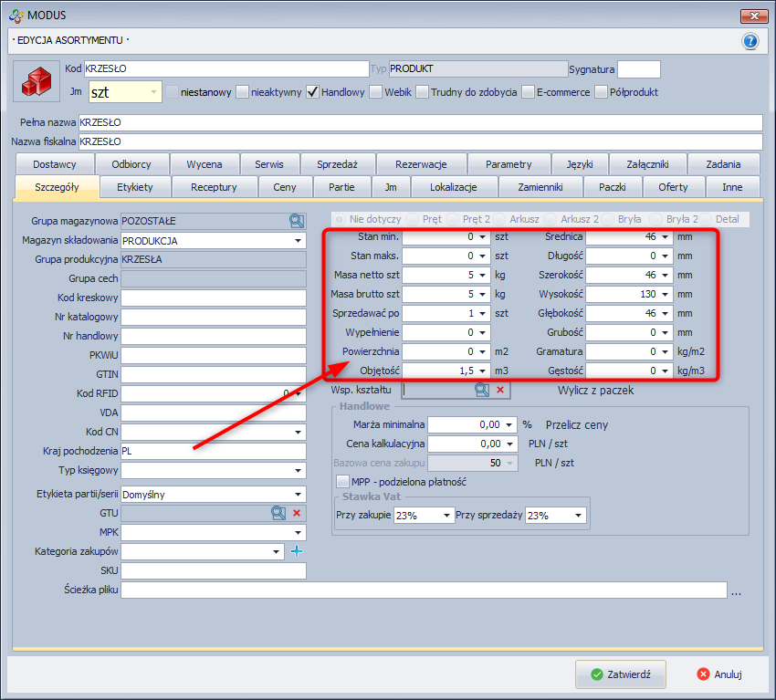Expand the Jm unit dropdown
This screenshot has height=700, width=776.
152,92
